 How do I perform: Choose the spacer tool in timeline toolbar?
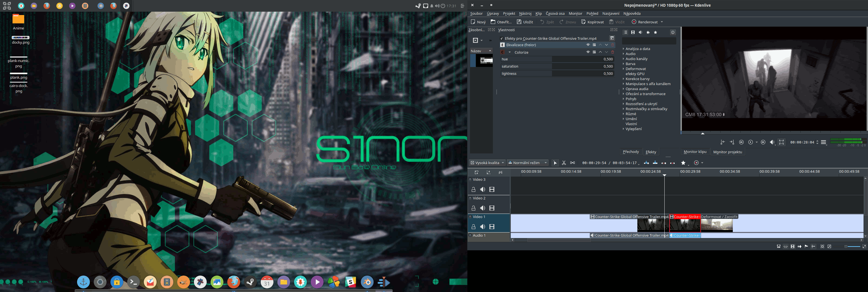coord(573,163)
